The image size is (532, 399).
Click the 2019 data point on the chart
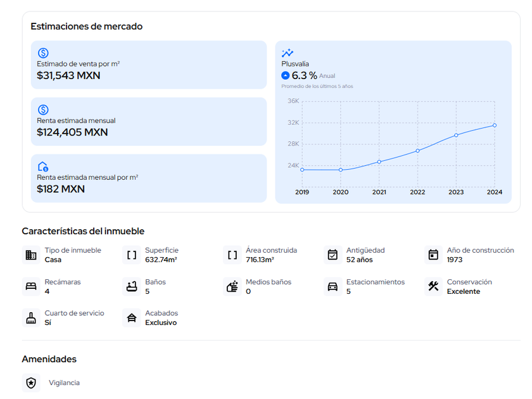tap(302, 170)
